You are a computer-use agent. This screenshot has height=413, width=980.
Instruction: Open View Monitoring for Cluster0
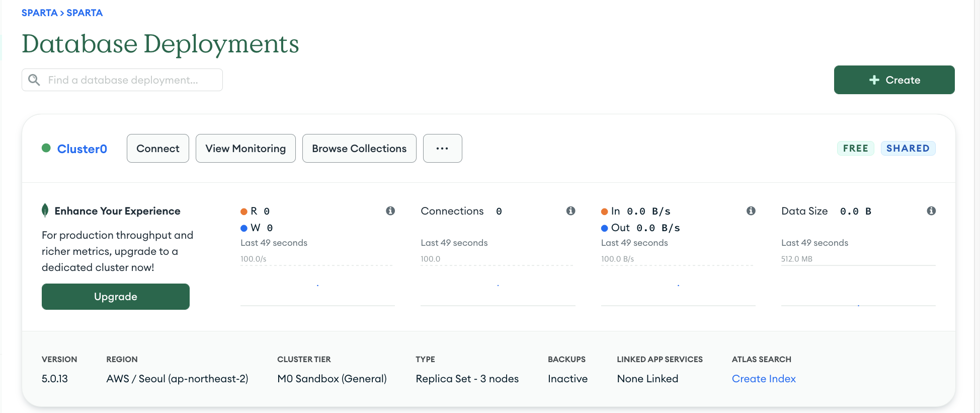[246, 148]
